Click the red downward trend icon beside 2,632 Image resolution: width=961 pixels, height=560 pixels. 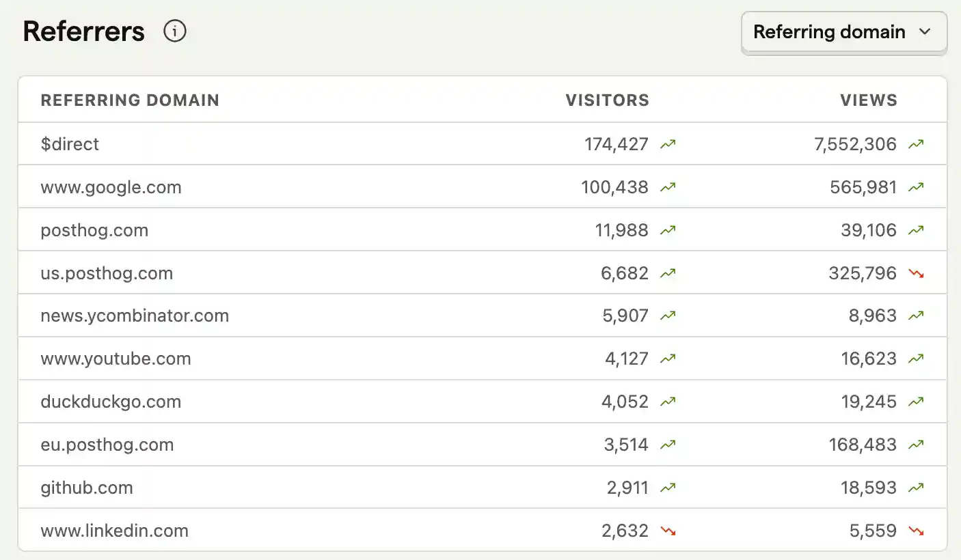click(668, 531)
